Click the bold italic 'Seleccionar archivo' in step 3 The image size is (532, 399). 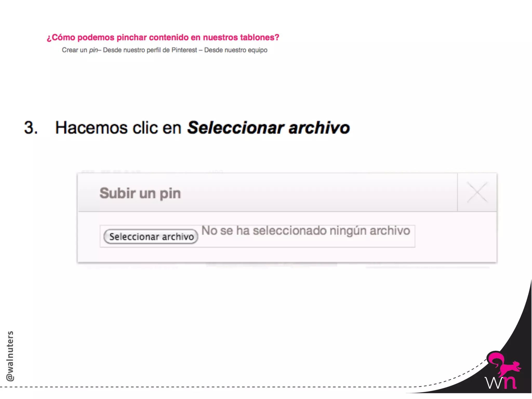pos(269,128)
